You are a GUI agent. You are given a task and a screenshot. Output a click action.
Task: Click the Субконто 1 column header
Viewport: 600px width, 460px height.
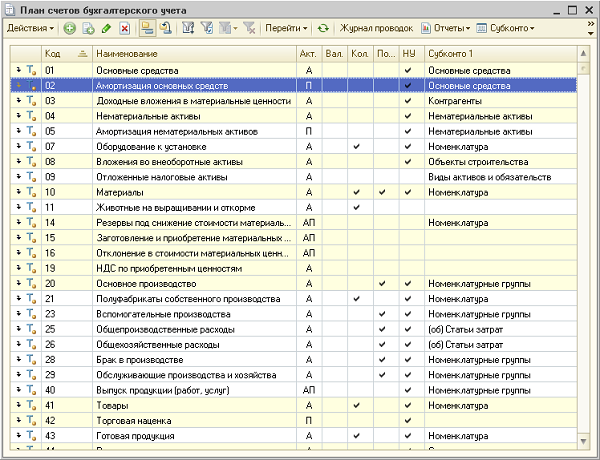tap(501, 54)
